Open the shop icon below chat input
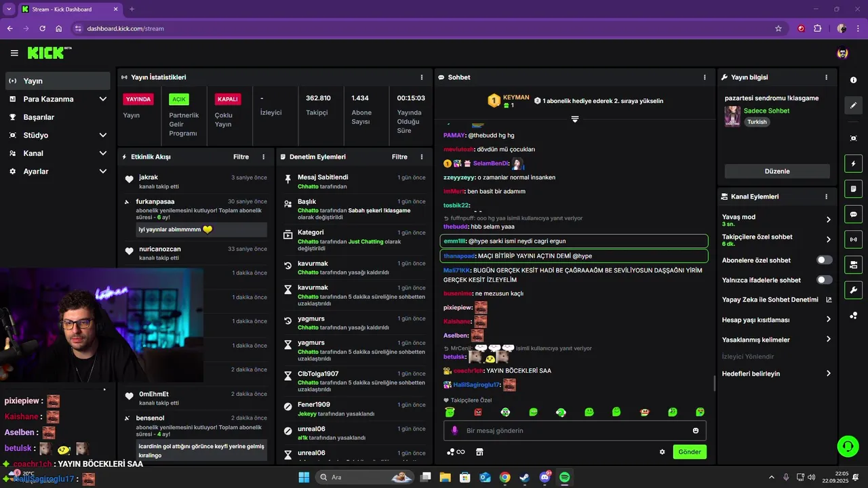The image size is (868, 488). coord(479,452)
